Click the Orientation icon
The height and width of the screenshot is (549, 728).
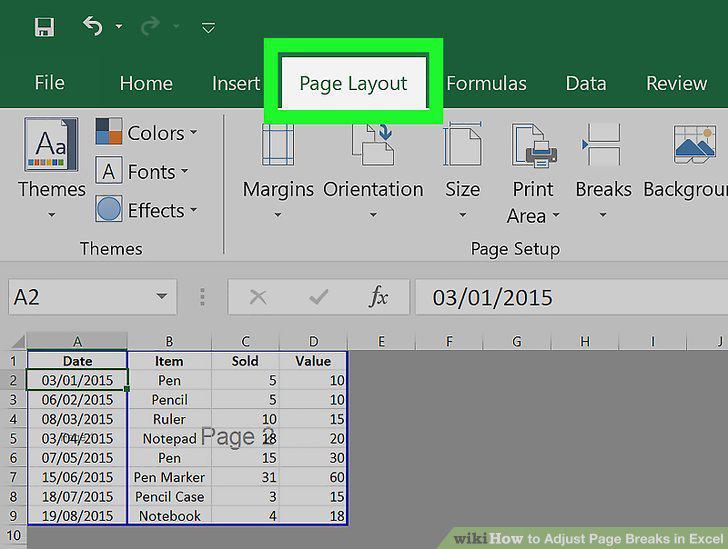(373, 144)
